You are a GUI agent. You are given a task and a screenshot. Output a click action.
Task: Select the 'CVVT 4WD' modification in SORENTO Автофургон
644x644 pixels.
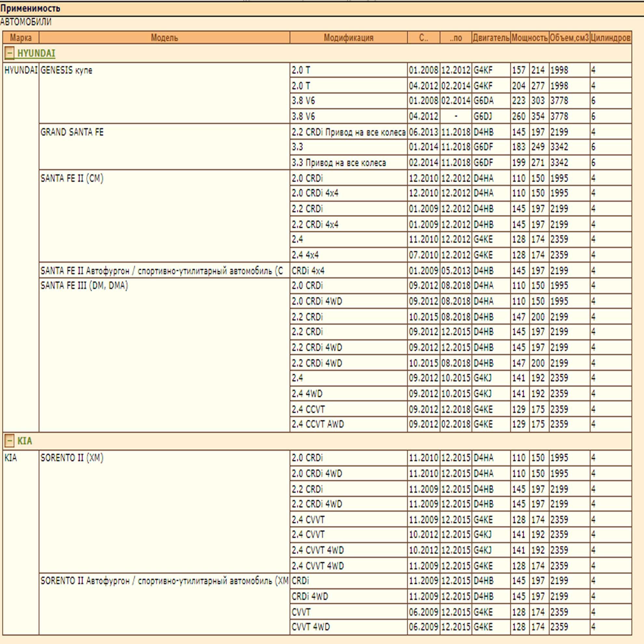[349, 627]
